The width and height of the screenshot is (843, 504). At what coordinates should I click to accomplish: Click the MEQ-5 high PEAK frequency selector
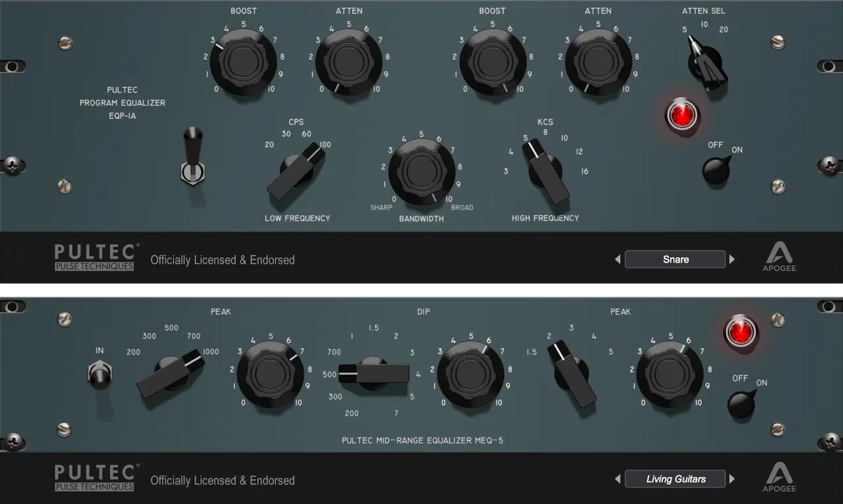[572, 372]
